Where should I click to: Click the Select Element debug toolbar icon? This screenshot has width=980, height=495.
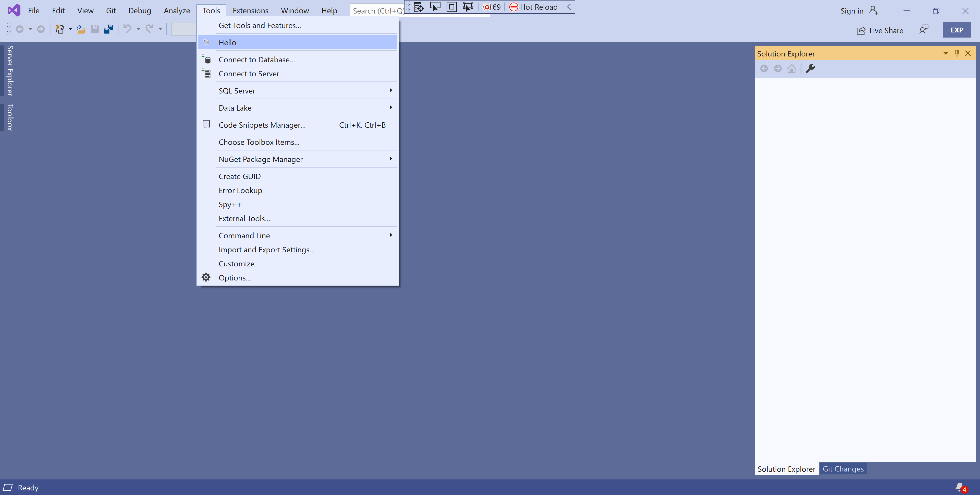click(435, 7)
